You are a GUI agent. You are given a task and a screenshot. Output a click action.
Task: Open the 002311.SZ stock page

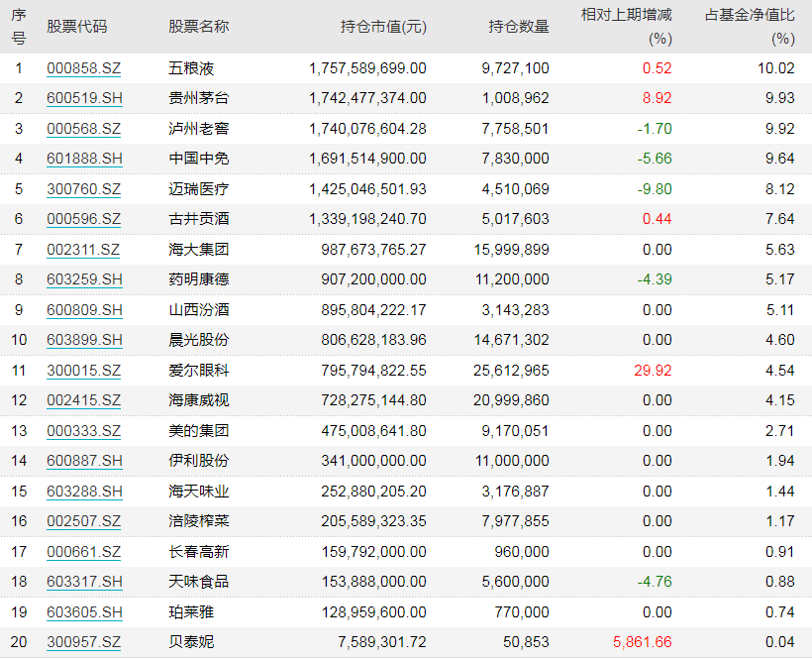(83, 250)
